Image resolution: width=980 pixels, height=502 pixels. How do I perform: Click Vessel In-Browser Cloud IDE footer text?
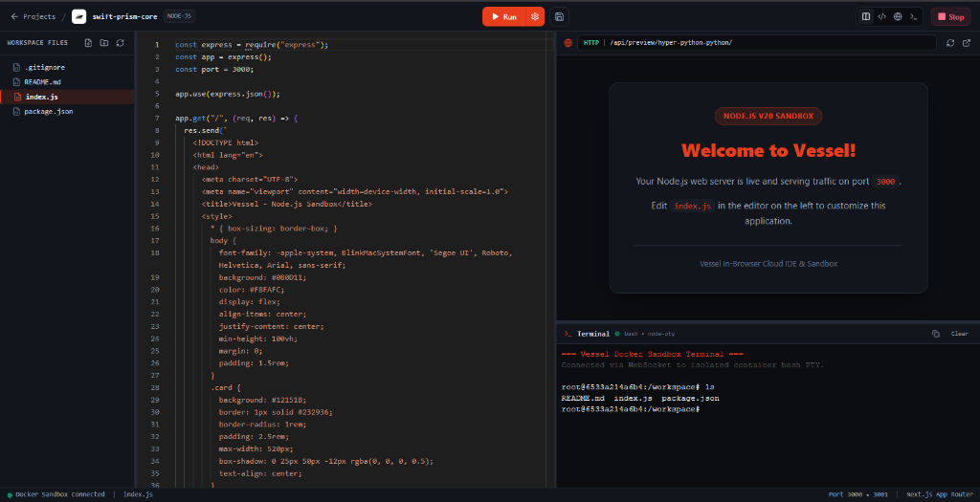[x=768, y=264]
